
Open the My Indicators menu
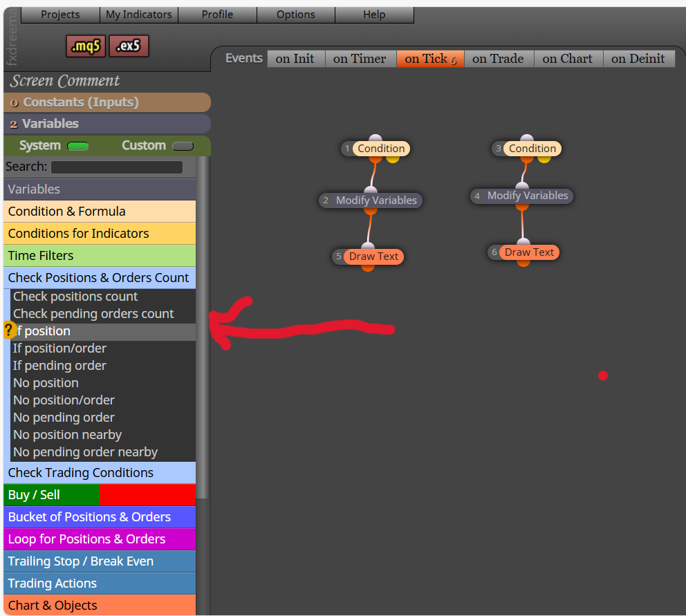[139, 15]
